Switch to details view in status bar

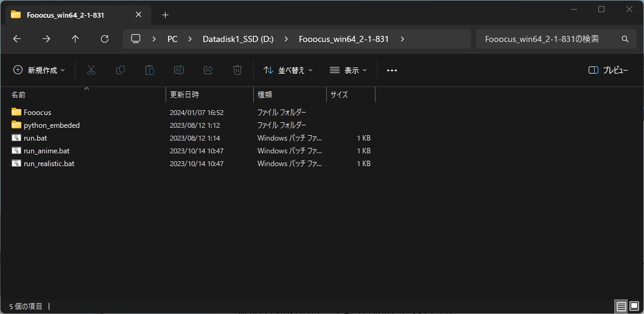coord(621,306)
